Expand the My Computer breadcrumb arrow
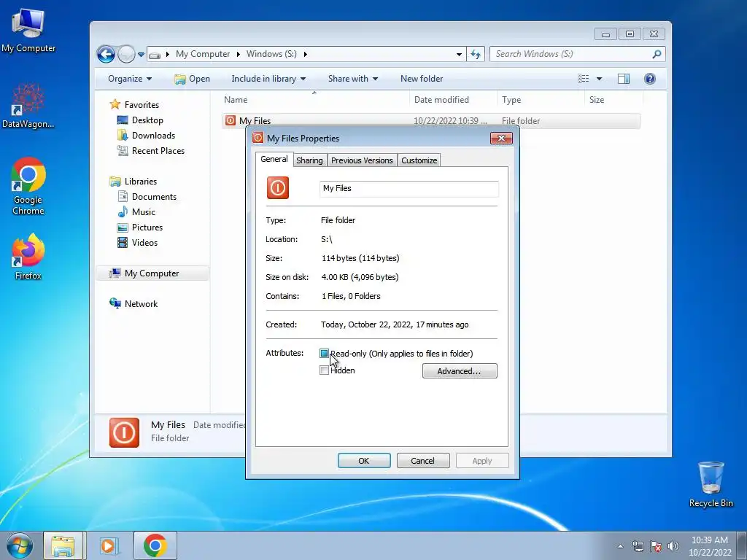The height and width of the screenshot is (560, 747). point(239,54)
